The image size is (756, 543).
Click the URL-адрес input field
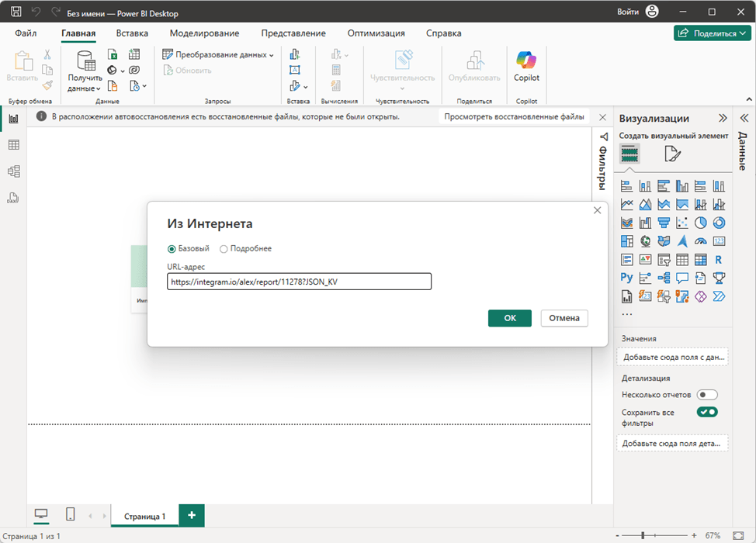299,282
